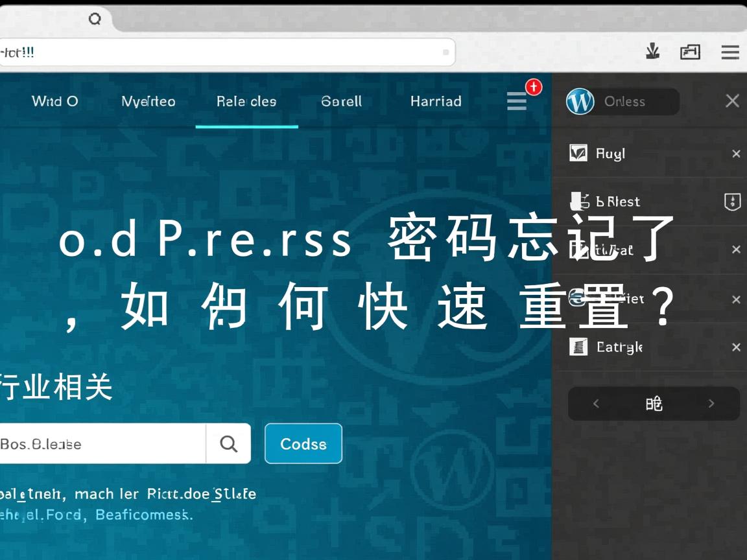747x560 pixels.
Task: Expand the next page with the right chevron
Action: coord(711,403)
